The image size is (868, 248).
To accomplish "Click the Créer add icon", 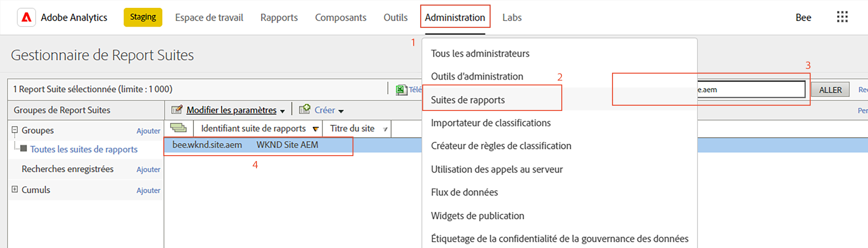I will [305, 109].
